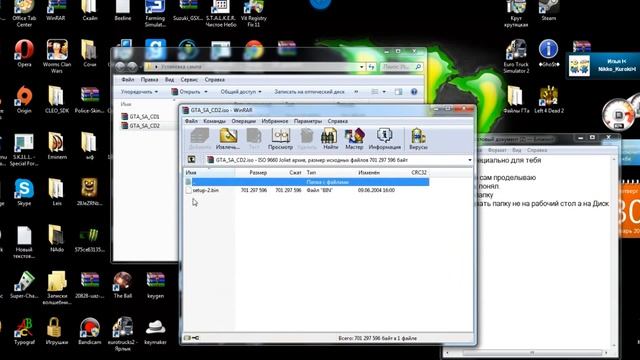Click the greyed Тест test icon in WinRAR
The width and height of the screenshot is (640, 360).
click(254, 139)
